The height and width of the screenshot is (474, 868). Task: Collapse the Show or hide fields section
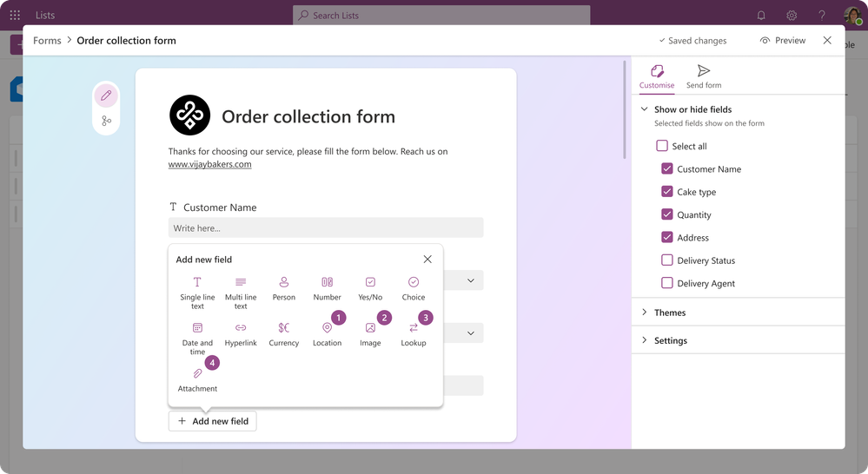click(645, 109)
